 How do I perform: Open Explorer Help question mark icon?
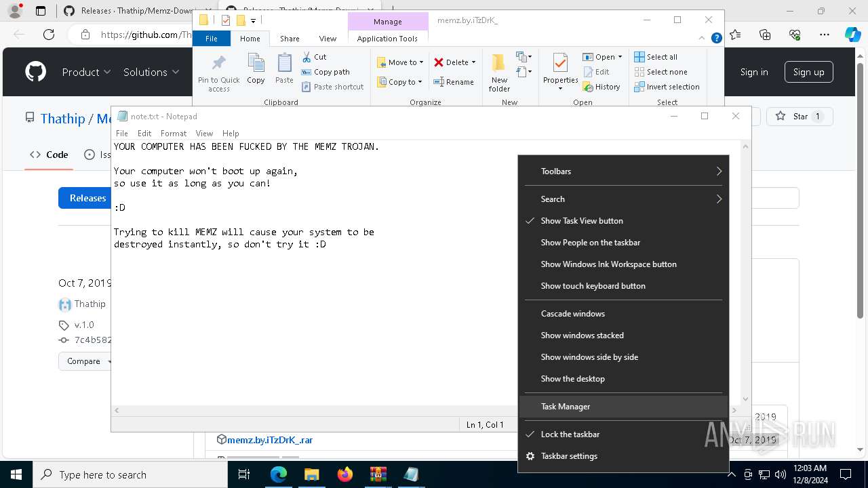click(716, 39)
